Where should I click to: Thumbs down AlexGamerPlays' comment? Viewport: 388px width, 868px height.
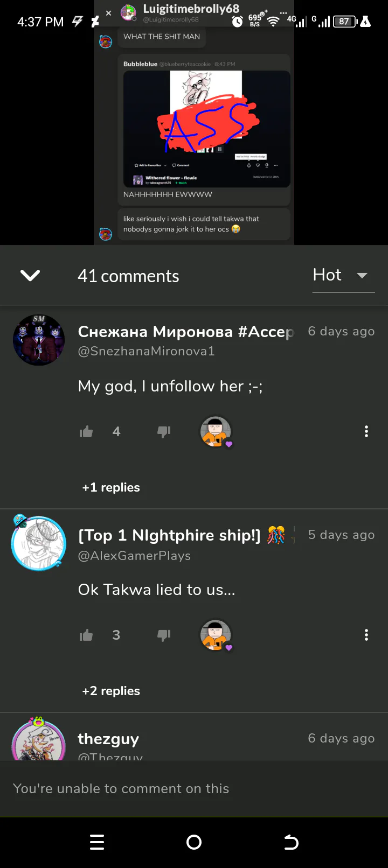(x=164, y=635)
